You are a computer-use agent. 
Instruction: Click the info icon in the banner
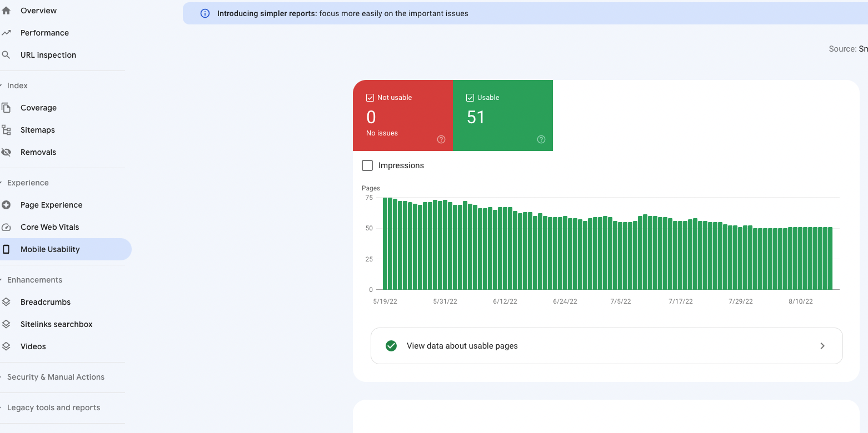pos(205,13)
